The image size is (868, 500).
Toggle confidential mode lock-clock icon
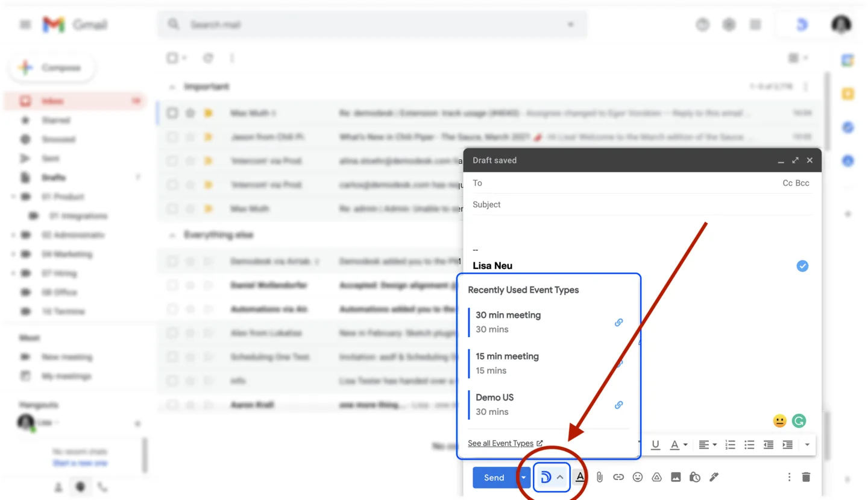point(695,477)
